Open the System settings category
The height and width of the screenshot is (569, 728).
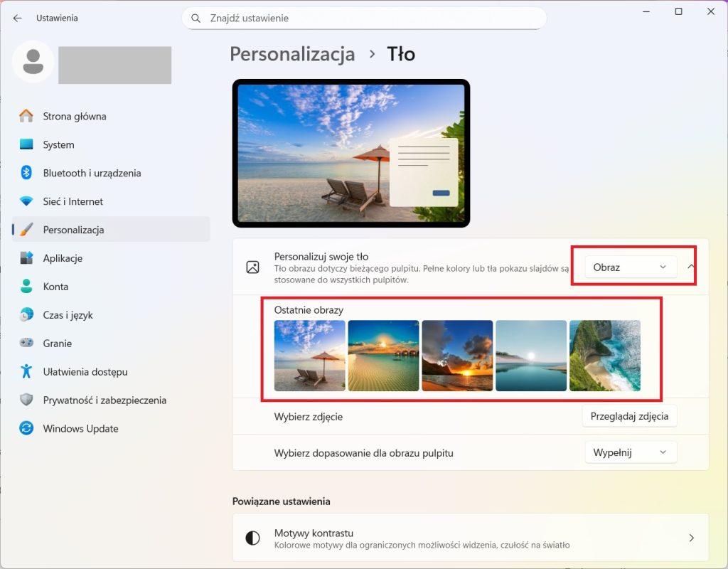pyautogui.click(x=58, y=144)
